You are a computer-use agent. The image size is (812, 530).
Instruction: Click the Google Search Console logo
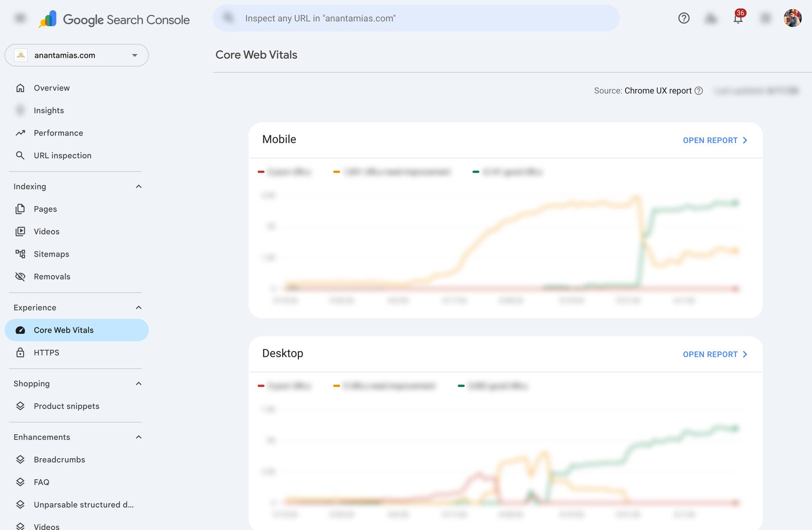114,19
